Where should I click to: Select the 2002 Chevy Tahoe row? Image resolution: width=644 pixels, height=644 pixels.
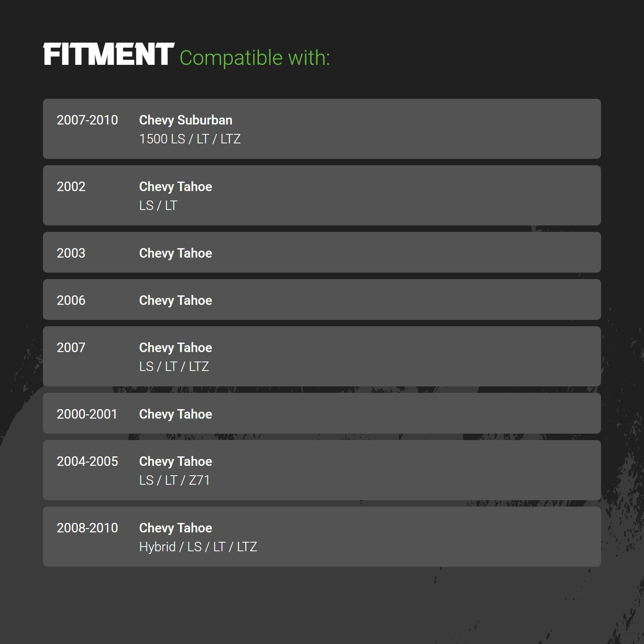click(x=322, y=195)
